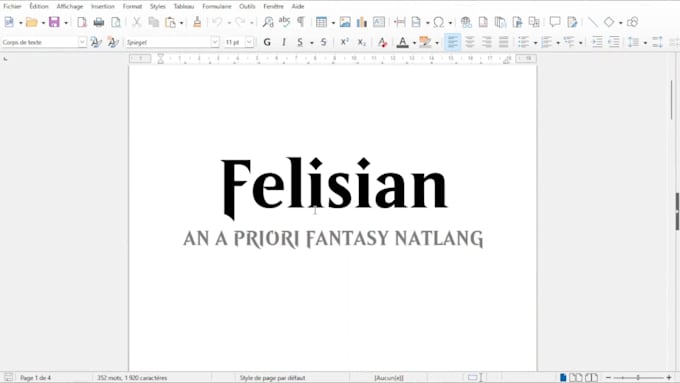
Task: Click the "Page 1 de 4" status field
Action: (36, 378)
